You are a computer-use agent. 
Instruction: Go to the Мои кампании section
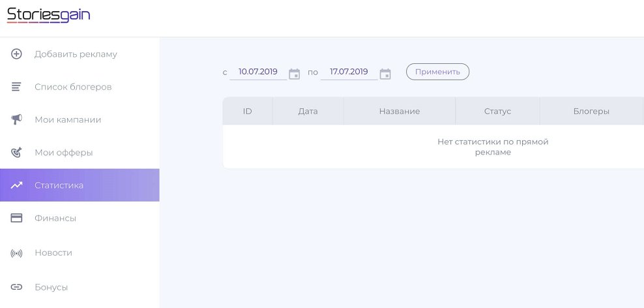pos(68,119)
